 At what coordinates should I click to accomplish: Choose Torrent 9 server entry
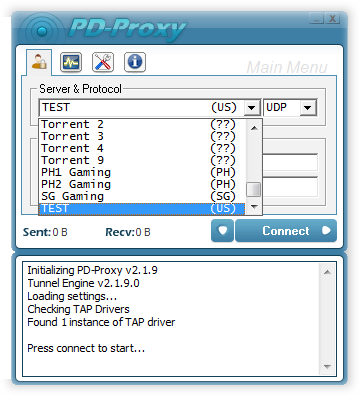142,160
